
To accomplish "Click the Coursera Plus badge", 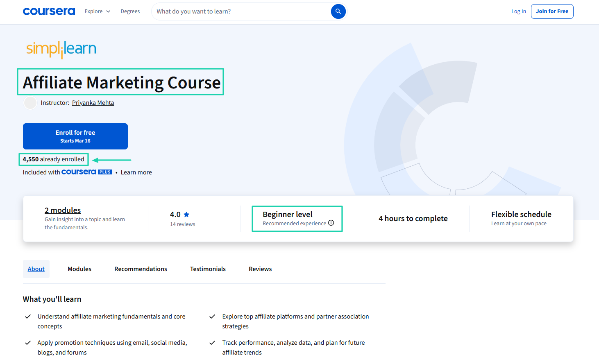I will coord(86,172).
